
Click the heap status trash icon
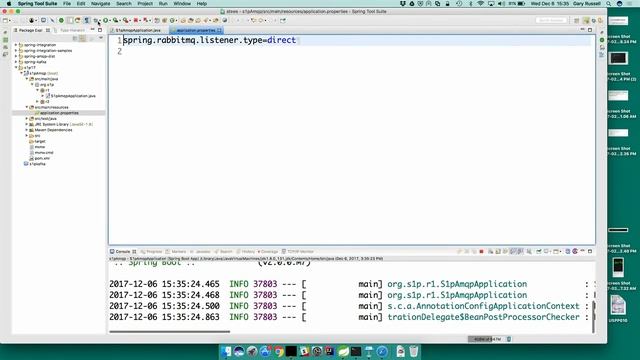[509, 339]
